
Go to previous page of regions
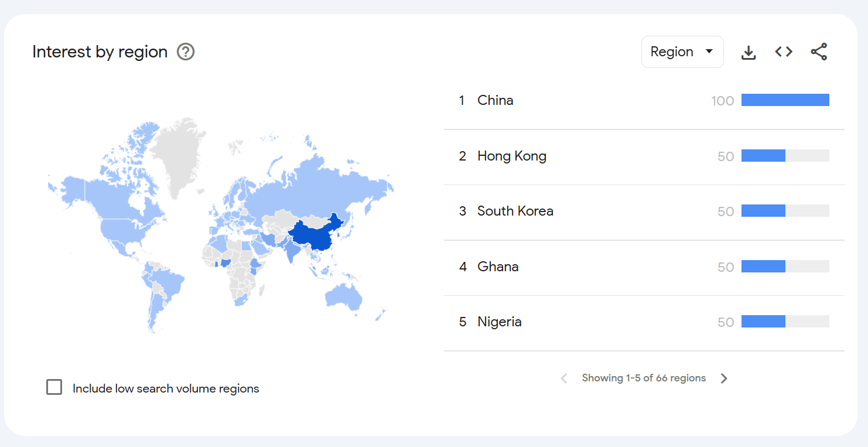(x=564, y=378)
